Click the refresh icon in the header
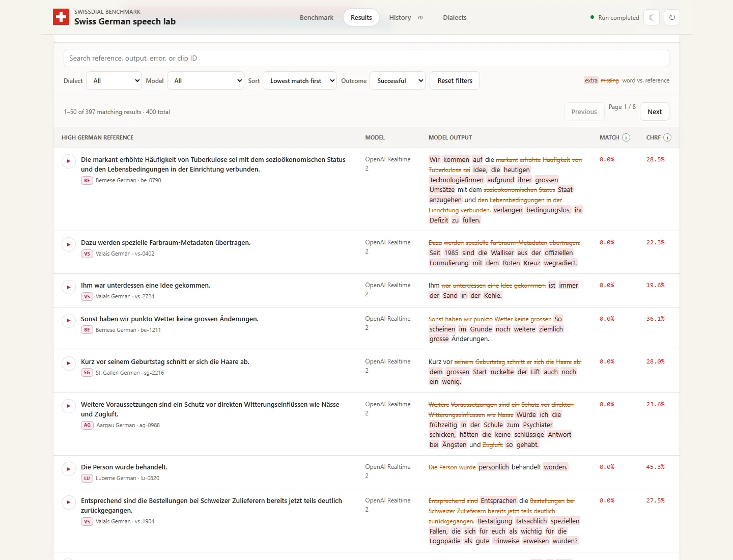This screenshot has height=560, width=733. coord(672,17)
